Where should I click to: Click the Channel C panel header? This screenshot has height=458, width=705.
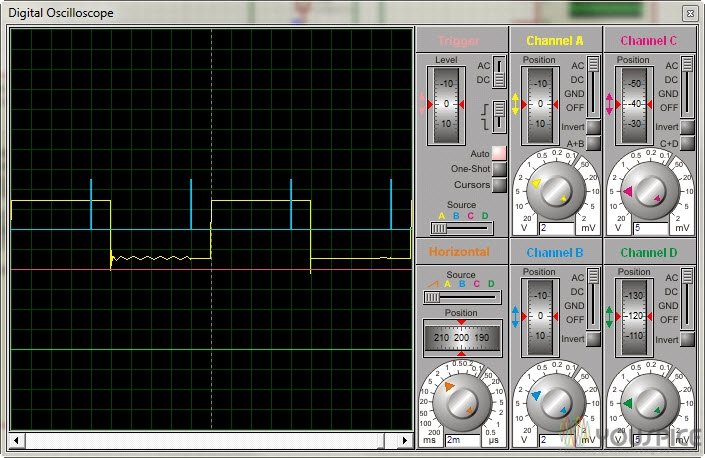click(x=649, y=40)
